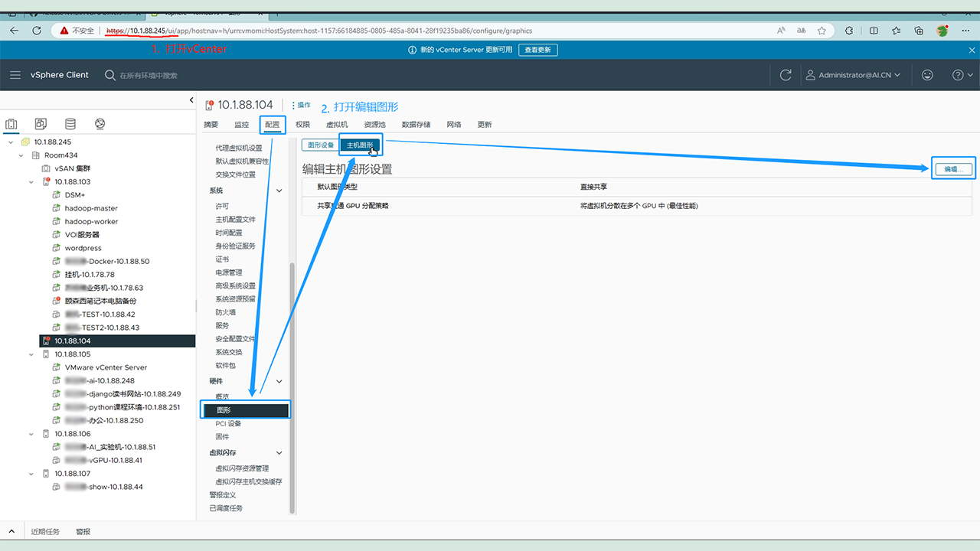
Task: Open the Administrator@AI.CN user menu
Action: click(x=853, y=75)
